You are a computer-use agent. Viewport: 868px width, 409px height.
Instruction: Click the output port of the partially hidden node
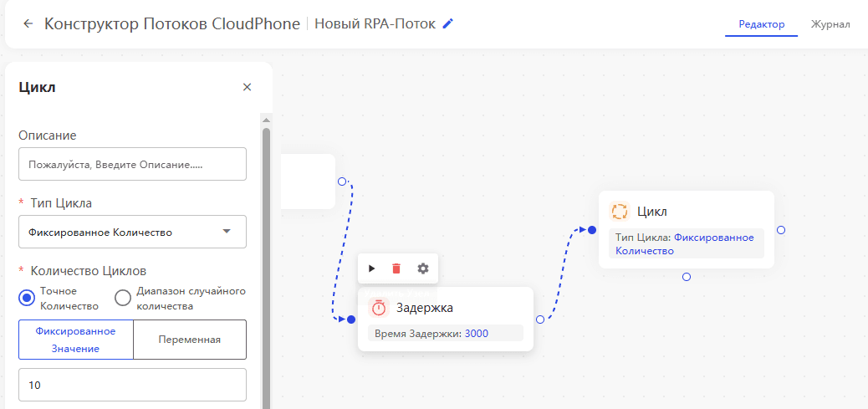click(x=341, y=181)
